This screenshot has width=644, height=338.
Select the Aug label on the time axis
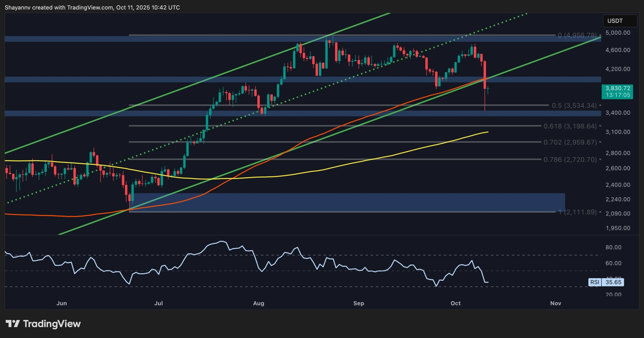258,303
